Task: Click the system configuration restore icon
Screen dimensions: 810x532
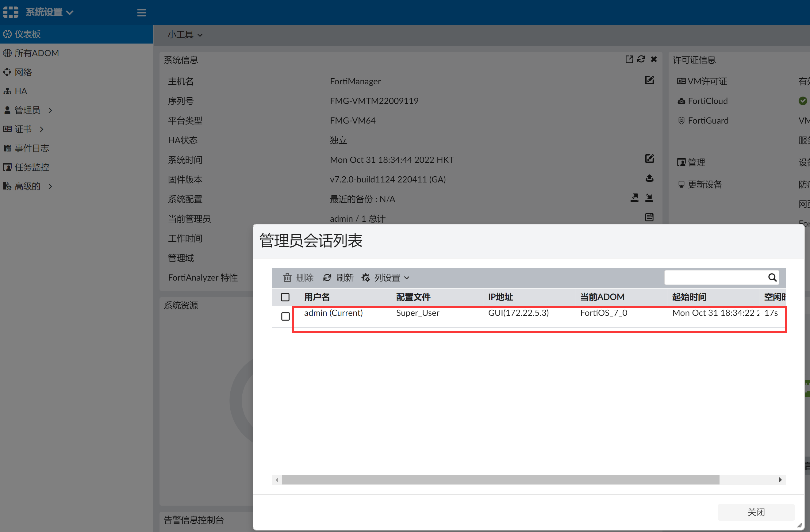Action: 649,198
